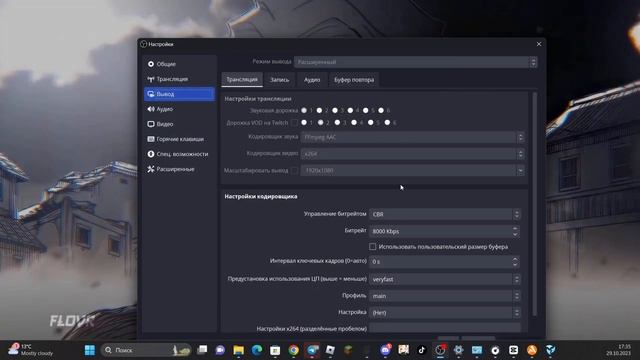The width and height of the screenshot is (640, 360).
Task: Open TikTok from the taskbar
Action: tap(422, 350)
